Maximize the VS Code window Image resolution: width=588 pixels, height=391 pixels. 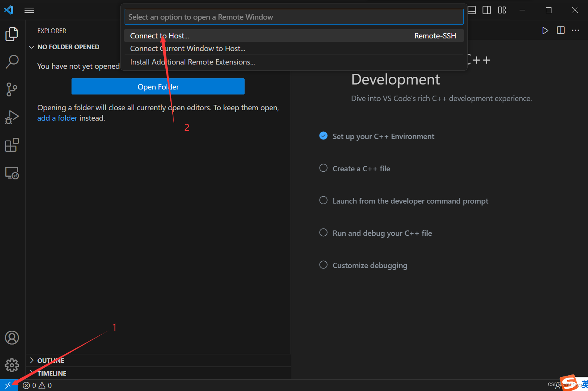[549, 10]
